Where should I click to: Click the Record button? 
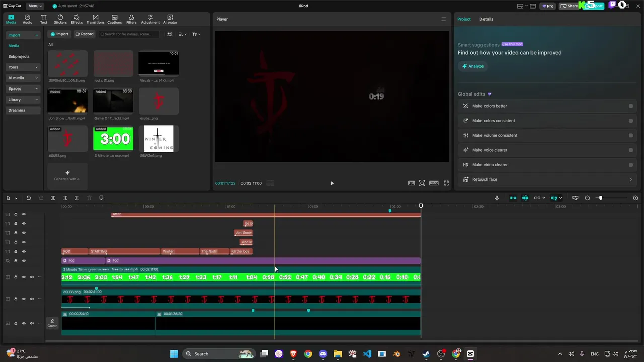coord(84,34)
